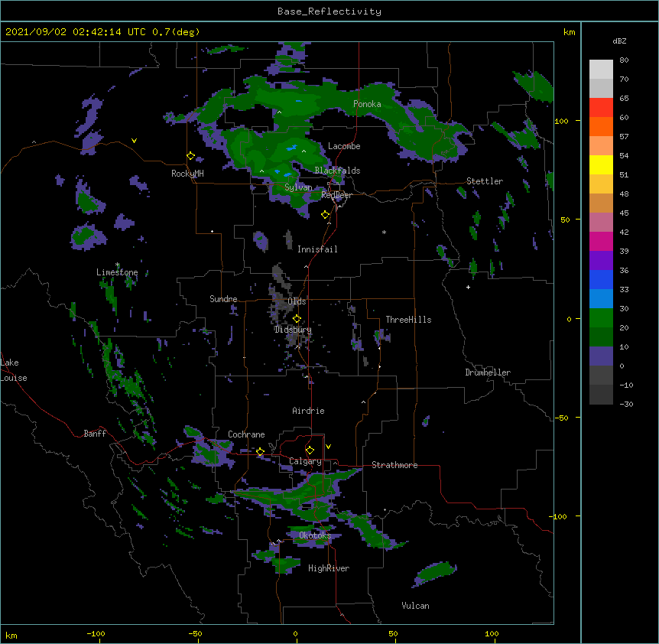The width and height of the screenshot is (659, 644).
Task: Click the 50 mark on horizontal axis
Action: (393, 633)
